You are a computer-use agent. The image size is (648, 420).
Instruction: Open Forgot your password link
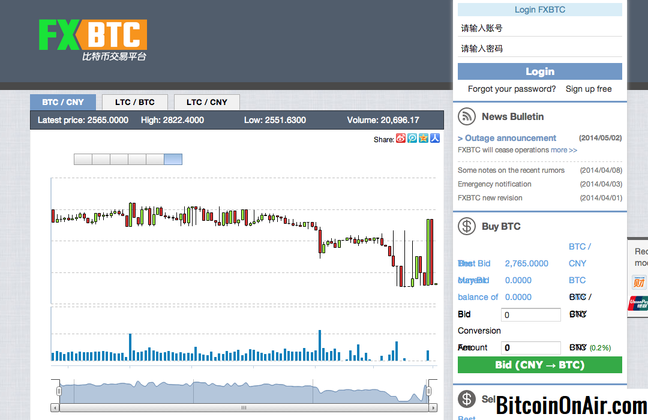pos(512,89)
